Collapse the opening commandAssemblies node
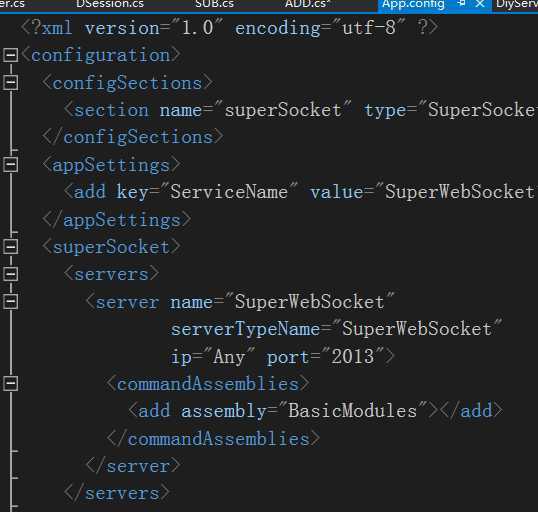Screen dimensions: 538x512 point(10,383)
